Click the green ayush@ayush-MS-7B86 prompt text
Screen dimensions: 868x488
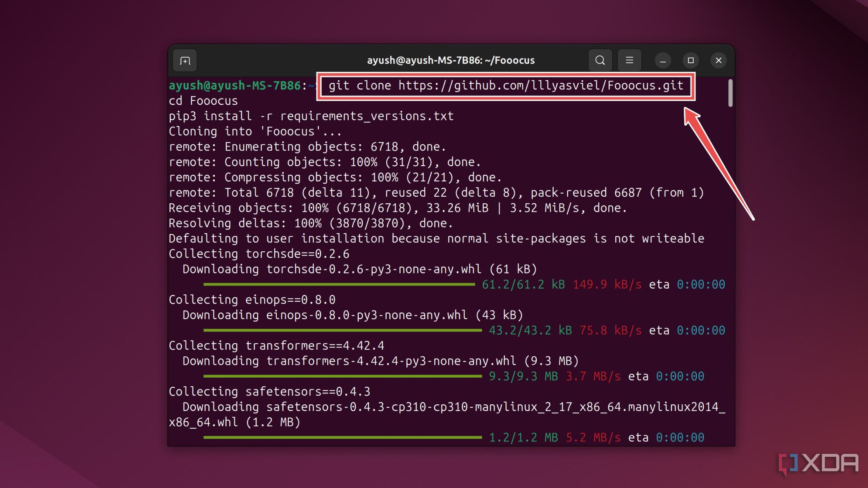pyautogui.click(x=235, y=85)
